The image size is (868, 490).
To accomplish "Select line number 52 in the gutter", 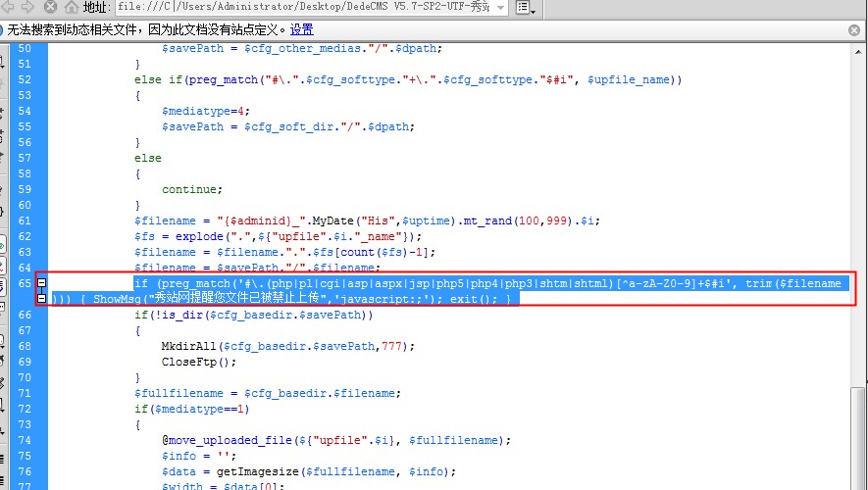I will pyautogui.click(x=25, y=79).
